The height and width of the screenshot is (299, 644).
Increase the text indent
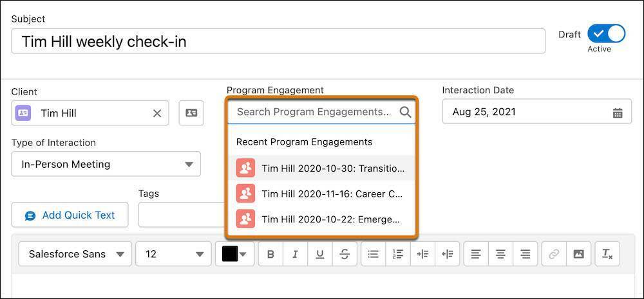pos(422,254)
